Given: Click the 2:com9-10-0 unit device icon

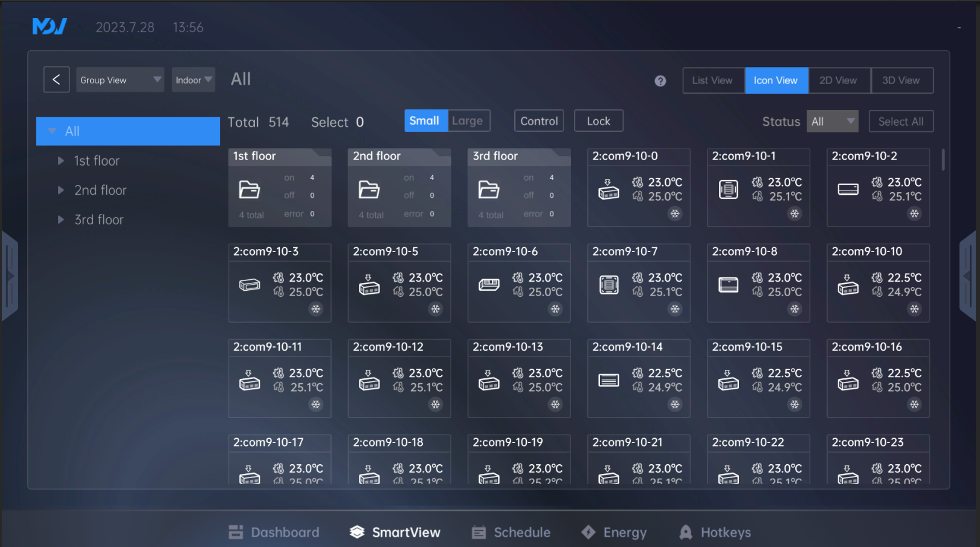Looking at the screenshot, I should (x=608, y=189).
